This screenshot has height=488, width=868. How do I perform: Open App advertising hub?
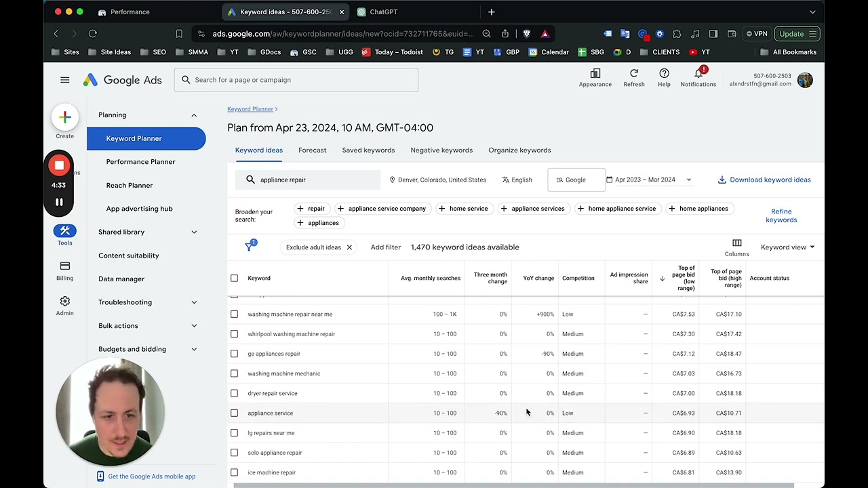(x=139, y=209)
